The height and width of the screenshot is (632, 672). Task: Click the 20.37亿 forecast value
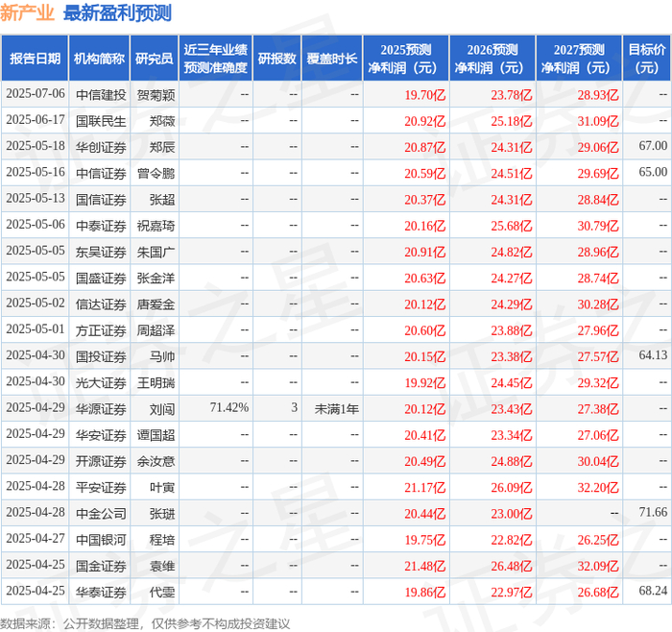[424, 200]
